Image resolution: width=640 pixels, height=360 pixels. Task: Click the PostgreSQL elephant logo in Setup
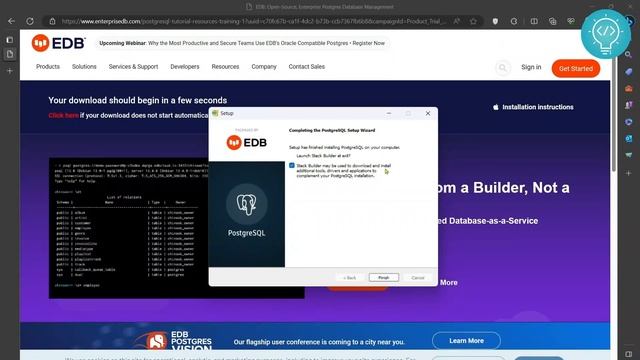(x=247, y=204)
